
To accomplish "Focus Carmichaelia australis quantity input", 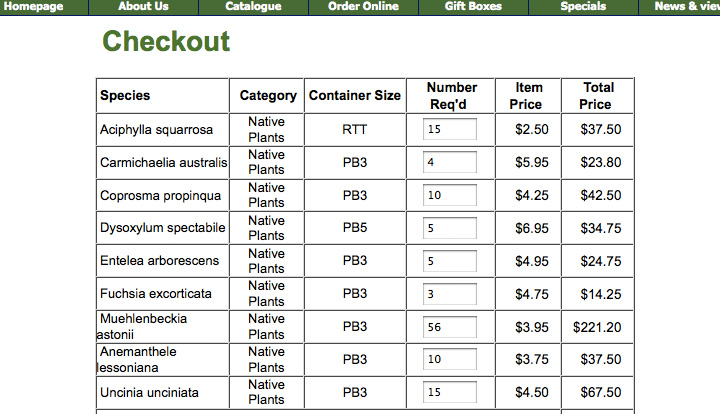I will [450, 162].
